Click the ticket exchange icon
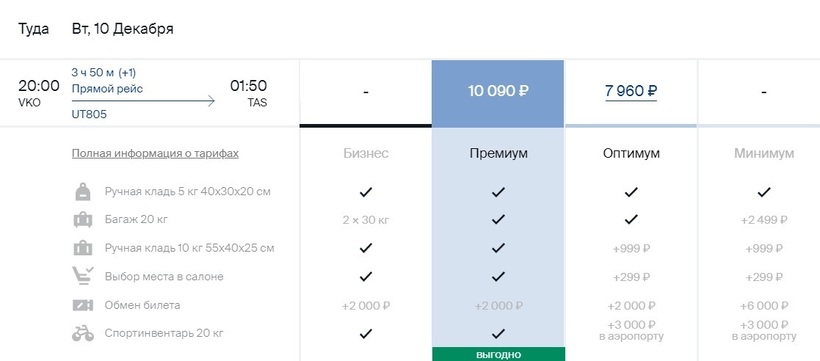The height and width of the screenshot is (361, 820). click(83, 305)
